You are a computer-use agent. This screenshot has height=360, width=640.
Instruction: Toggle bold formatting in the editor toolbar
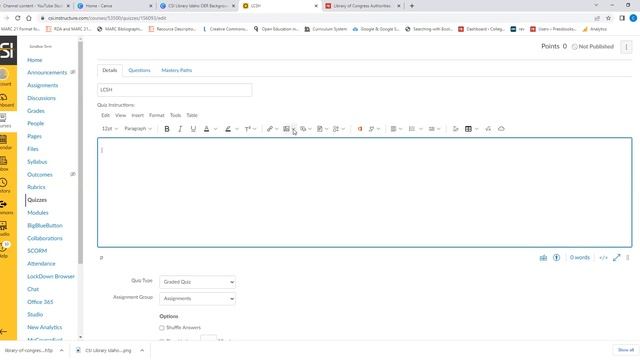pyautogui.click(x=167, y=129)
